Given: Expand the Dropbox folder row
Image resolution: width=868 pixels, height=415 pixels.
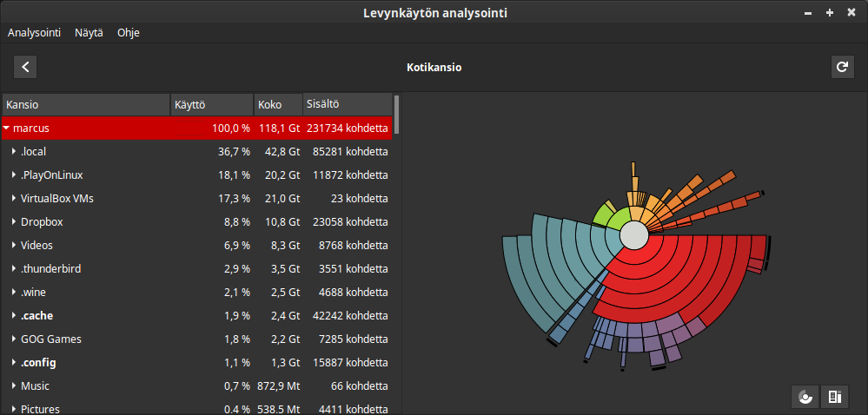Looking at the screenshot, I should (x=14, y=222).
